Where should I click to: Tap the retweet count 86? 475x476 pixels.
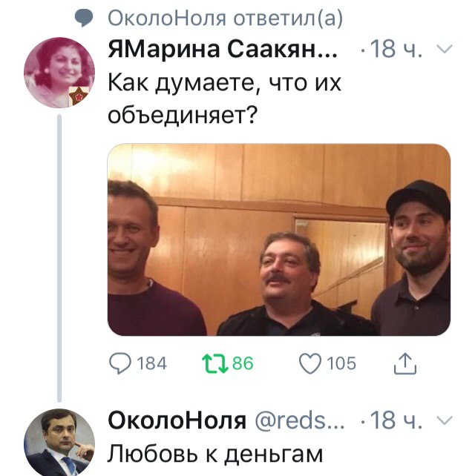[243, 363]
